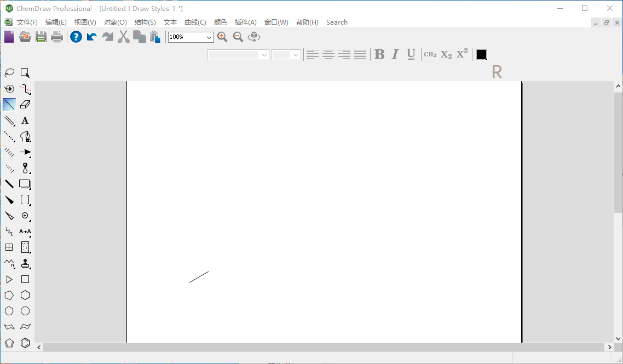Open the 100% zoom level dropdown
Image resolution: width=623 pixels, height=364 pixels.
click(191, 37)
